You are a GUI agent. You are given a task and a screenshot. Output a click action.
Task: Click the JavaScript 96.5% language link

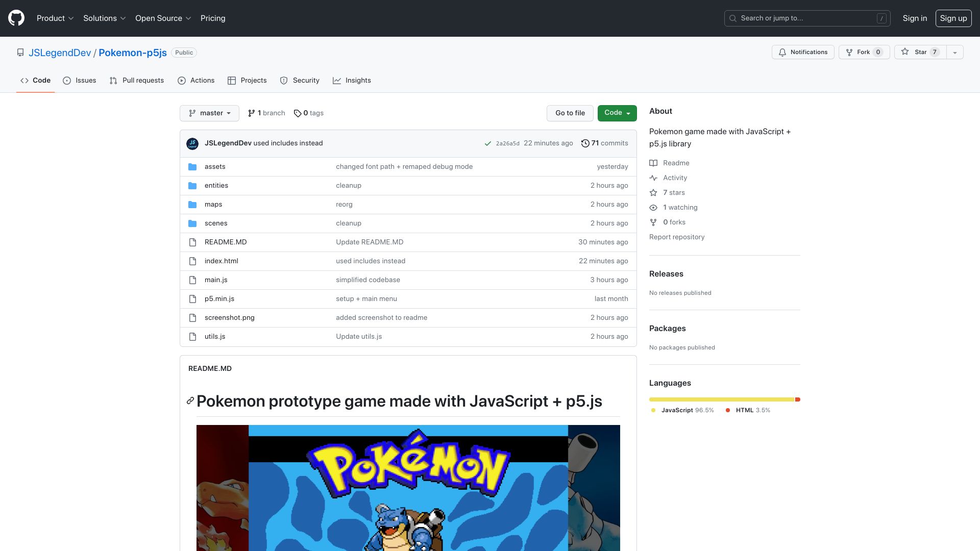coord(682,410)
